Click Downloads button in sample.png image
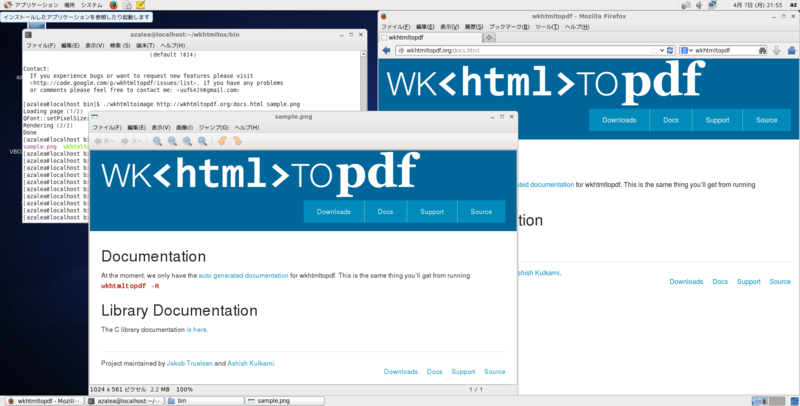This screenshot has width=800, height=406. pyautogui.click(x=334, y=212)
